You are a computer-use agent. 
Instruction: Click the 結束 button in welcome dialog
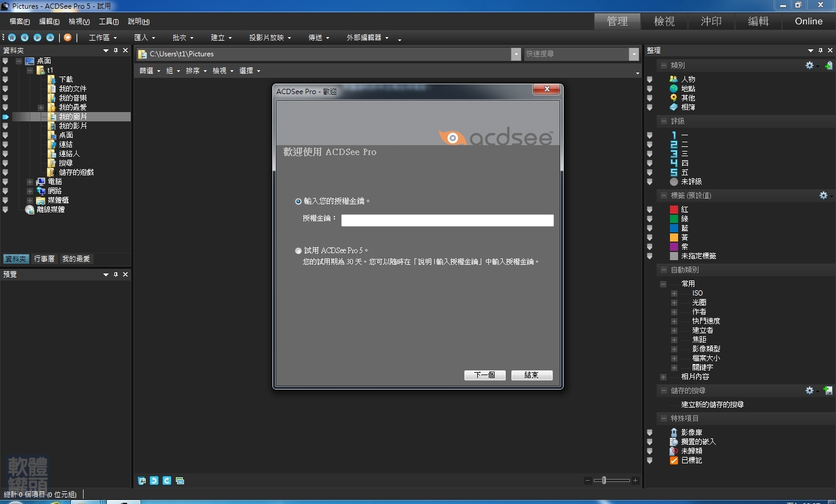click(x=532, y=375)
